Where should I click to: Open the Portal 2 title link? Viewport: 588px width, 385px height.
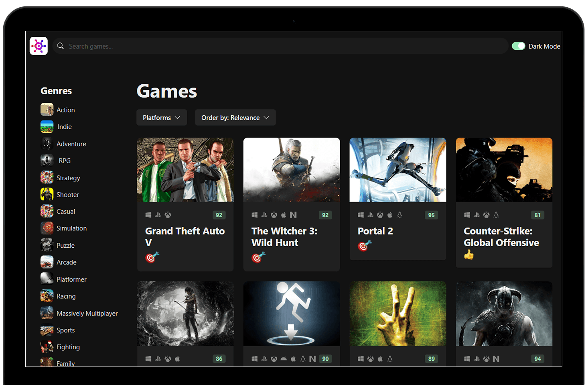click(375, 231)
